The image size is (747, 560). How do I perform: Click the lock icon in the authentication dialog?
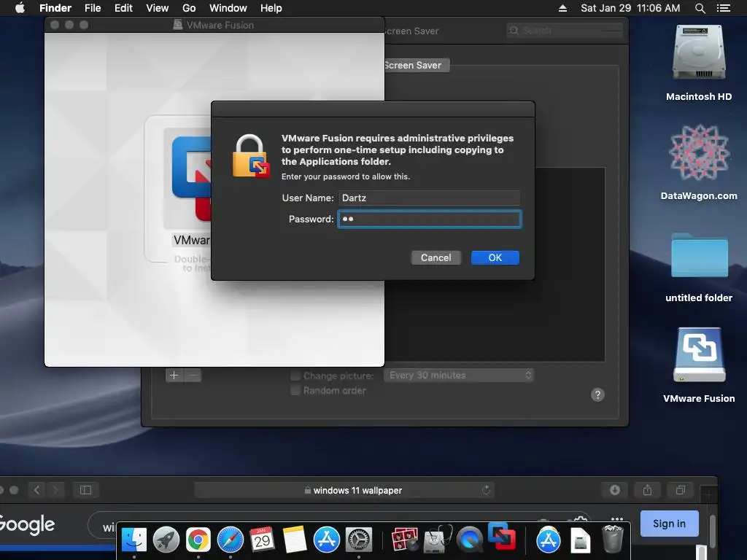tap(251, 156)
